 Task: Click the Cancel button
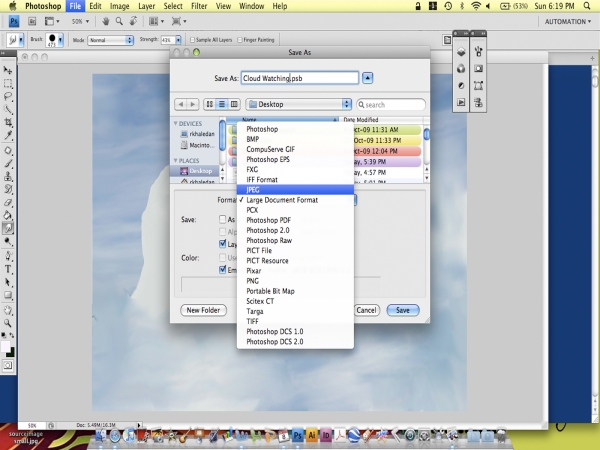(x=366, y=310)
